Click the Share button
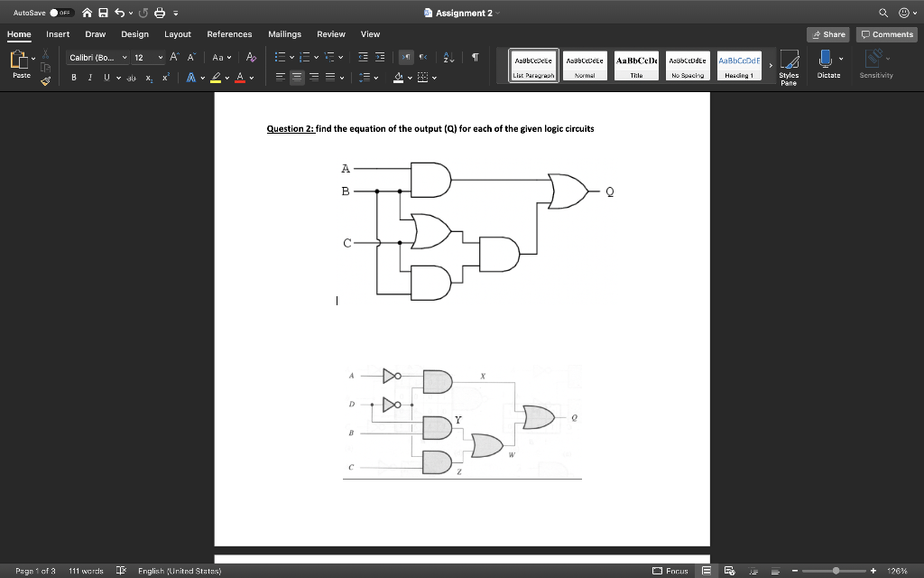Viewport: 924px width, 578px height. click(827, 34)
